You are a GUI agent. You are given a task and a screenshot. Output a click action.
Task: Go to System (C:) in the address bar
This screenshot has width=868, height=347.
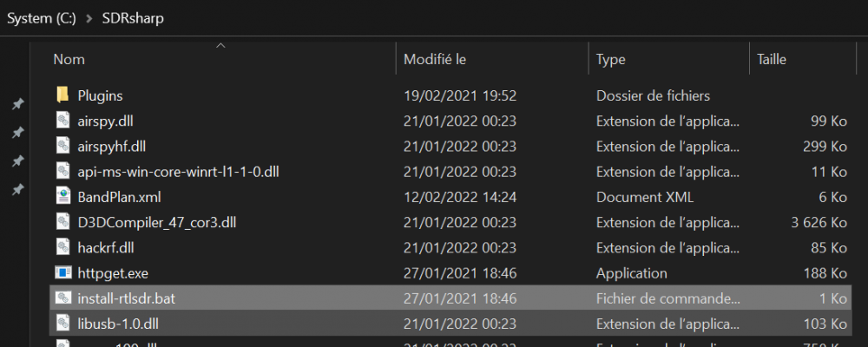tap(42, 18)
